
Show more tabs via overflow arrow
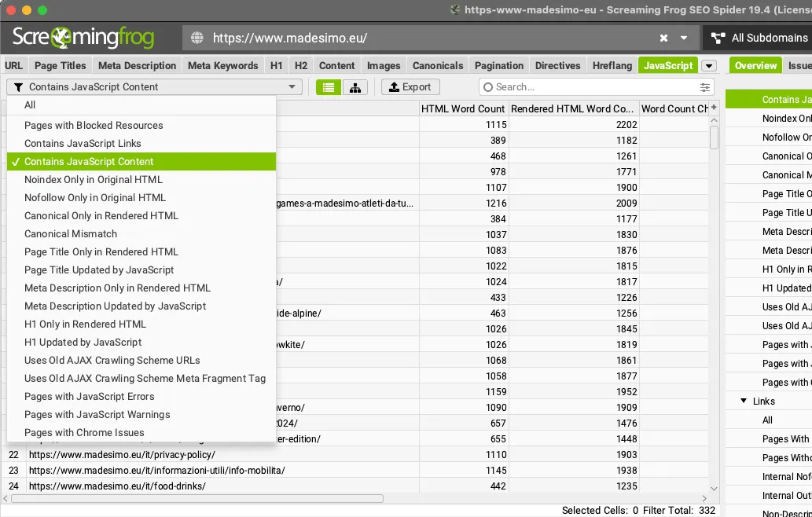708,66
